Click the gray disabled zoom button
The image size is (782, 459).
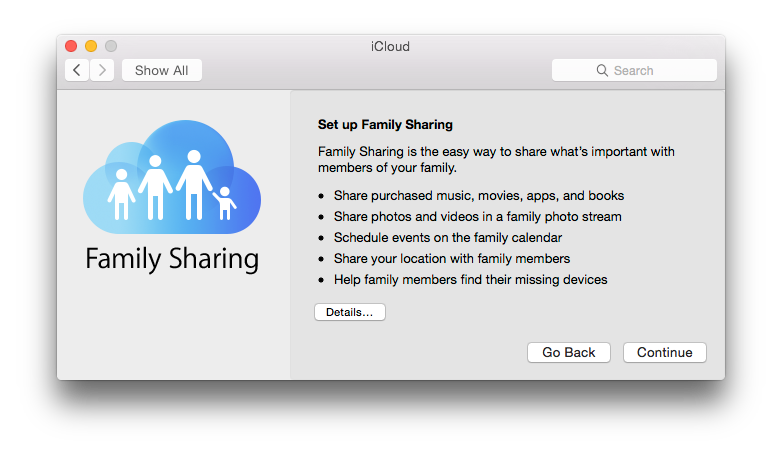point(111,46)
